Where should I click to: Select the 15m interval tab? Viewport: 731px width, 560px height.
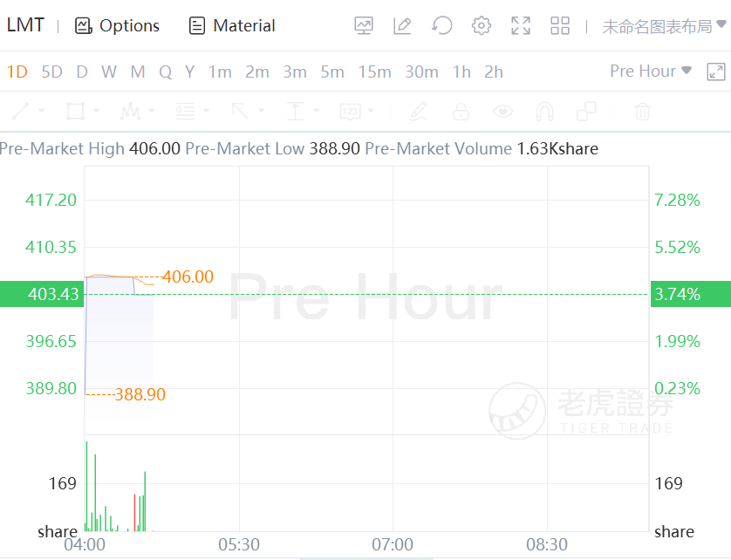click(x=374, y=72)
